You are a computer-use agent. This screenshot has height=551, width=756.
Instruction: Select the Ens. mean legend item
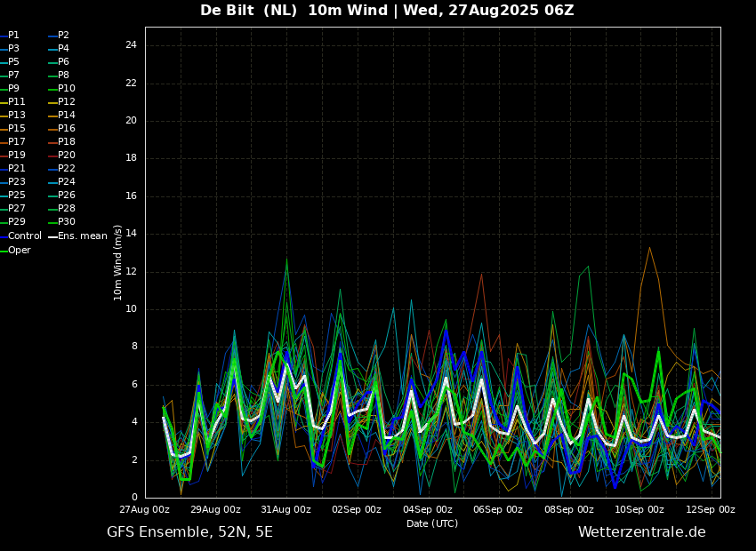[78, 236]
